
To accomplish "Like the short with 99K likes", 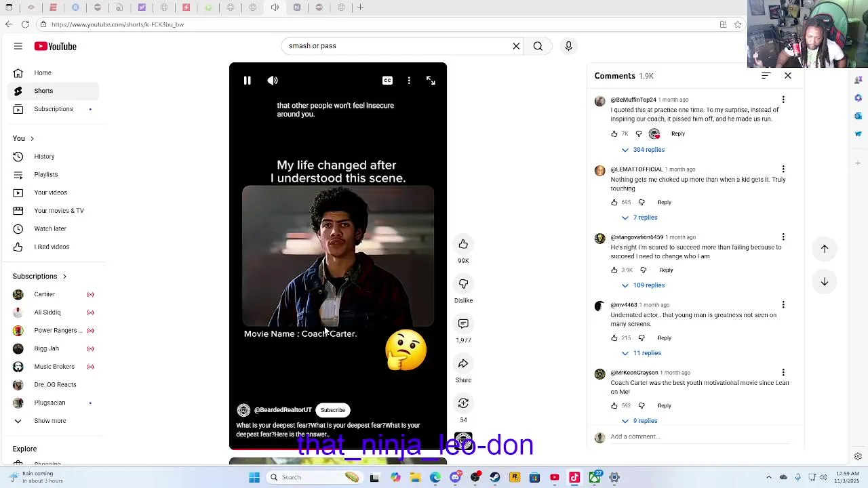I will (x=463, y=244).
